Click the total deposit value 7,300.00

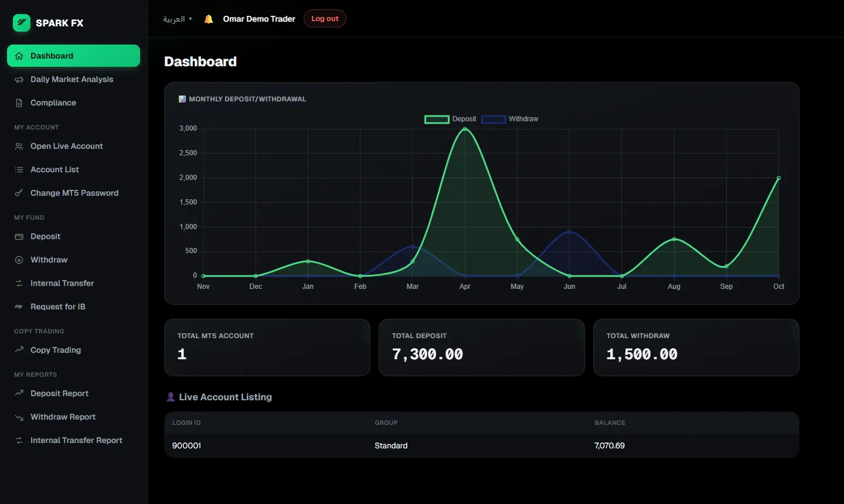[427, 355]
